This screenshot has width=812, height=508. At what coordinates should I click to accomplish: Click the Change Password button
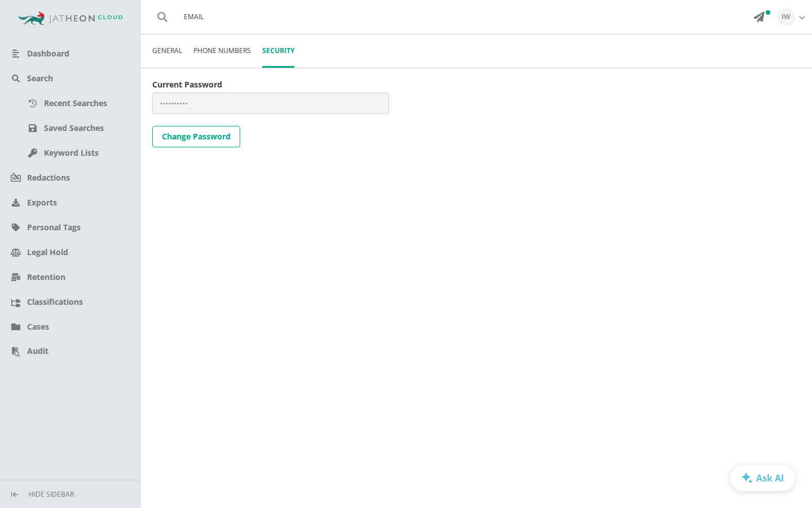click(x=196, y=137)
